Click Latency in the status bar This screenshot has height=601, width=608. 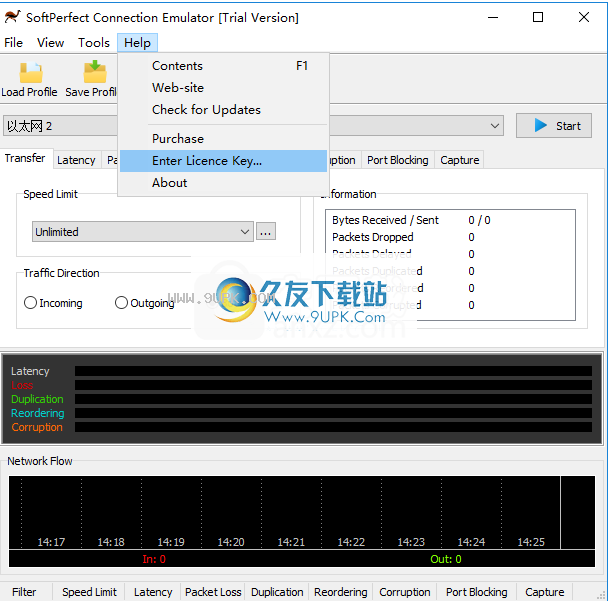pos(153,592)
